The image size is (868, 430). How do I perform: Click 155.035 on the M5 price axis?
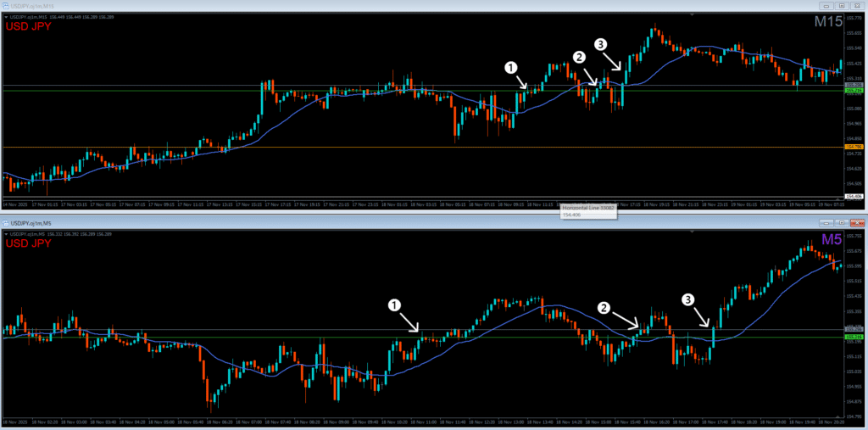click(853, 371)
